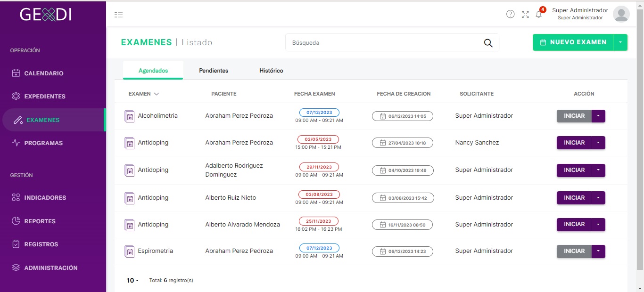Click calendar icon in 06/12/2023 14:05 badge
This screenshot has height=292, width=644.
pyautogui.click(x=383, y=116)
